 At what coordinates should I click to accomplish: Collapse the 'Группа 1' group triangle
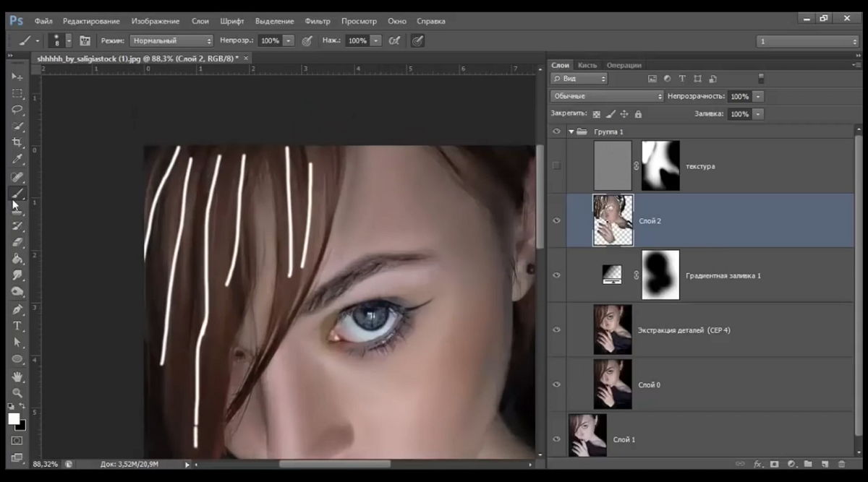click(571, 132)
